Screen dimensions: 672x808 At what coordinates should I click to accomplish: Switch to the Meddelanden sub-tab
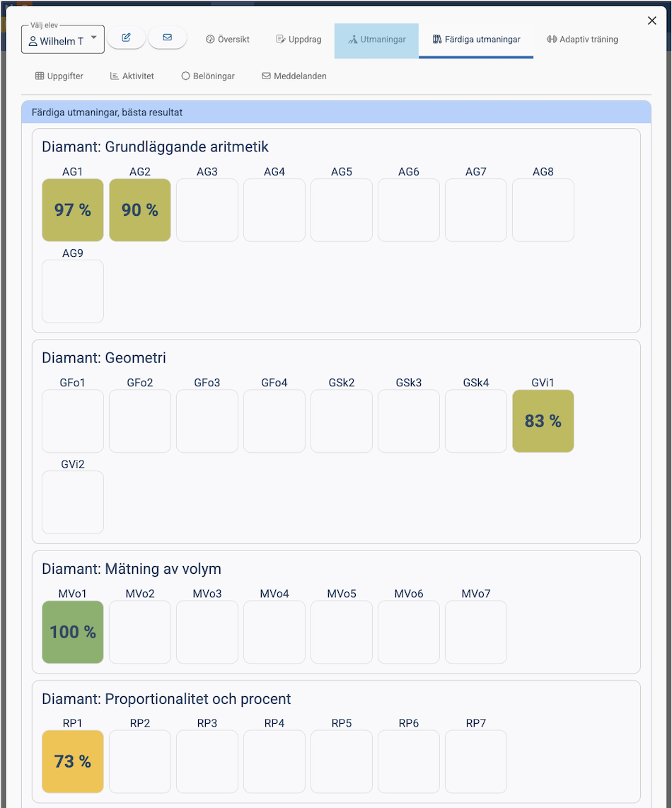click(294, 76)
